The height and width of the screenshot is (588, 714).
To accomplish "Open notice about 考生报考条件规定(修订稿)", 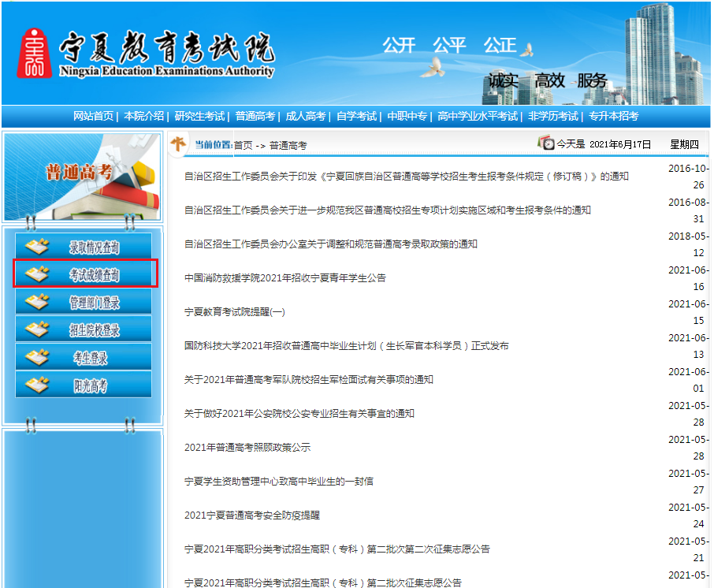I will coord(406,177).
